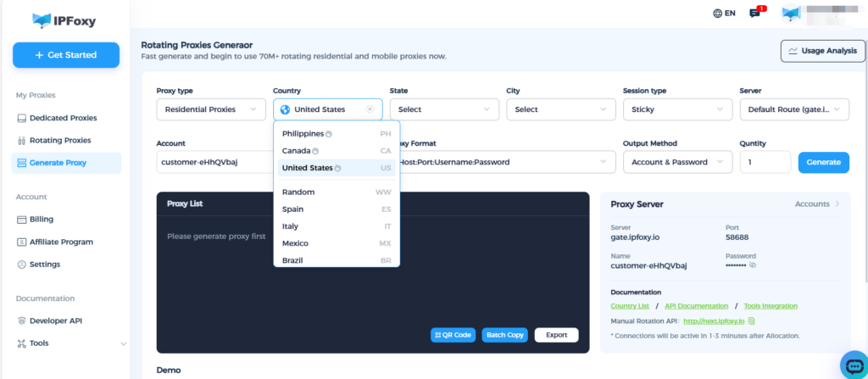The image size is (868, 379).
Task: Open the notifications message icon
Action: click(755, 14)
